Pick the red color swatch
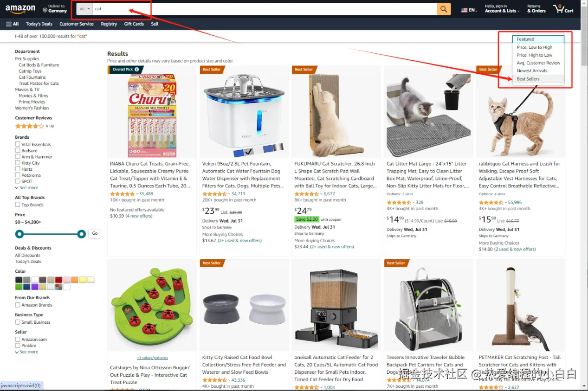The image size is (588, 391). [x=59, y=280]
